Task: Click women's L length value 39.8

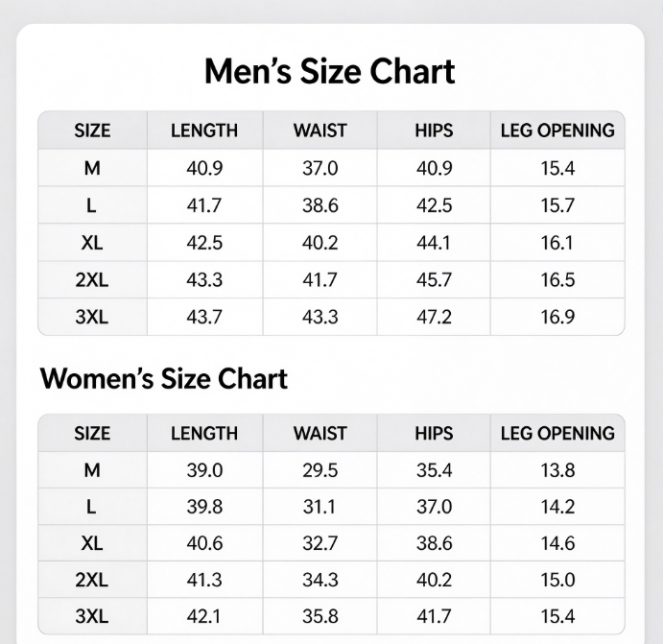Action: point(204,507)
